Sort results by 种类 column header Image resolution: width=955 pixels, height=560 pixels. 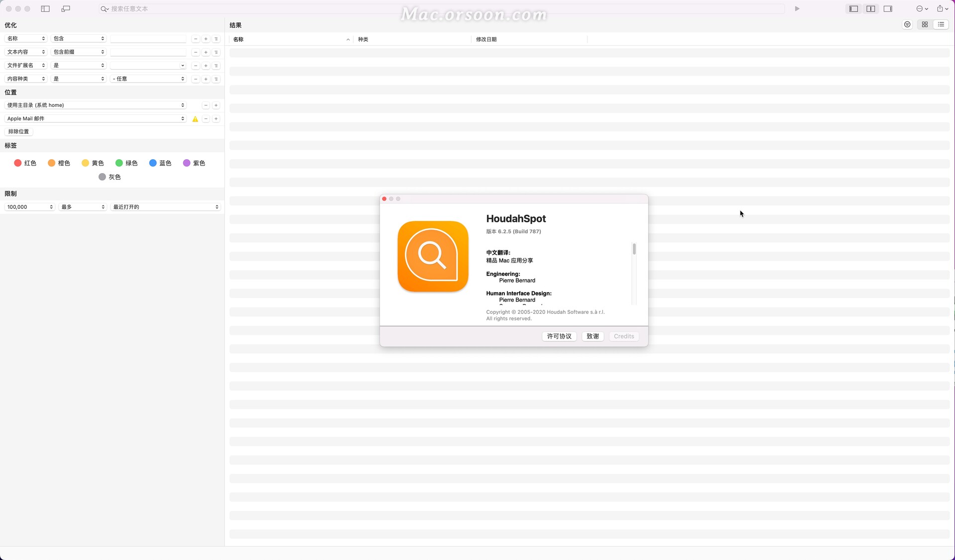(x=412, y=39)
